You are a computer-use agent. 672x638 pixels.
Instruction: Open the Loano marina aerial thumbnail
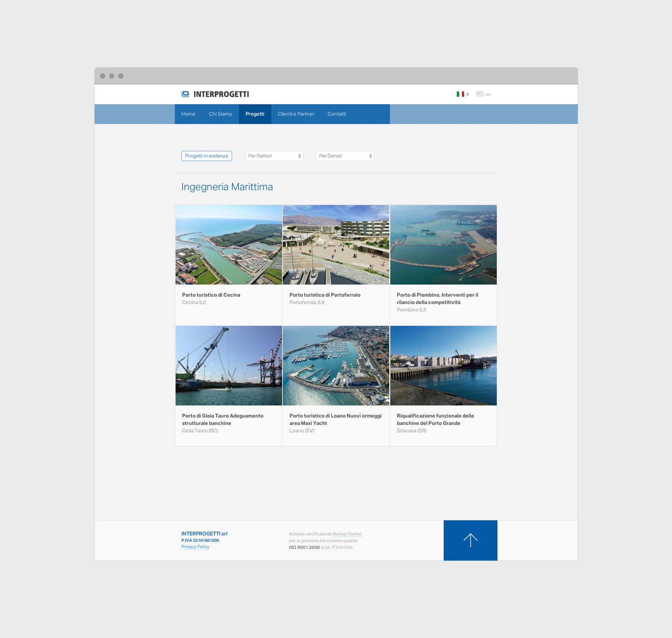[336, 366]
